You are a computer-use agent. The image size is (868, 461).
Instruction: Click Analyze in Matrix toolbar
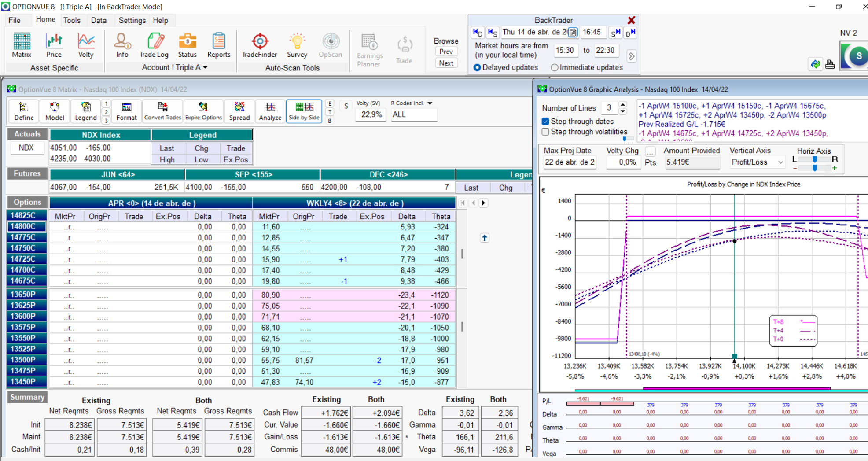pos(270,111)
